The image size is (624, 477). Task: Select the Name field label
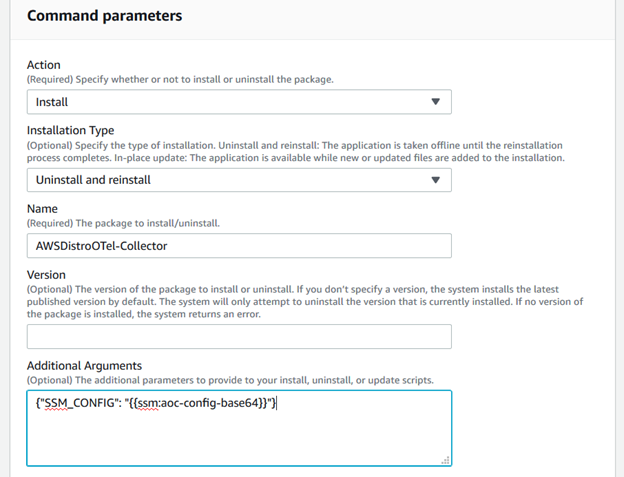point(43,208)
